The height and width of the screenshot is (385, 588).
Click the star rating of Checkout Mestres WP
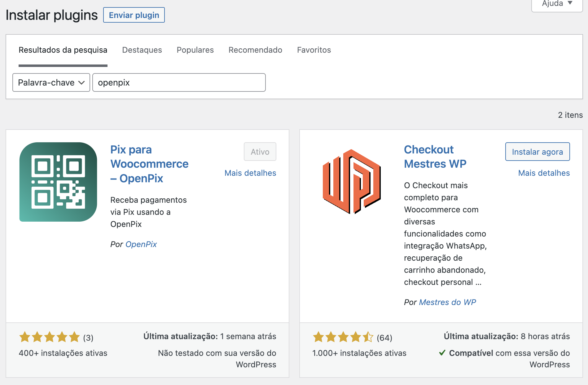[343, 337]
